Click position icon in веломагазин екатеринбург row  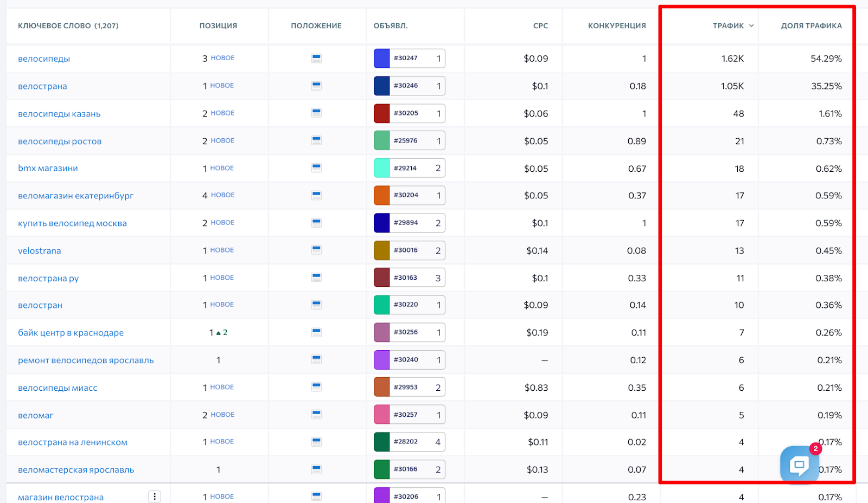(x=316, y=195)
